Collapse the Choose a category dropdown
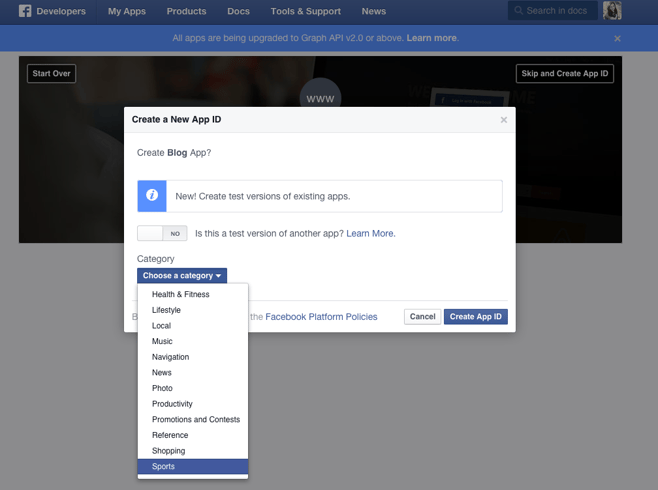 (x=182, y=276)
